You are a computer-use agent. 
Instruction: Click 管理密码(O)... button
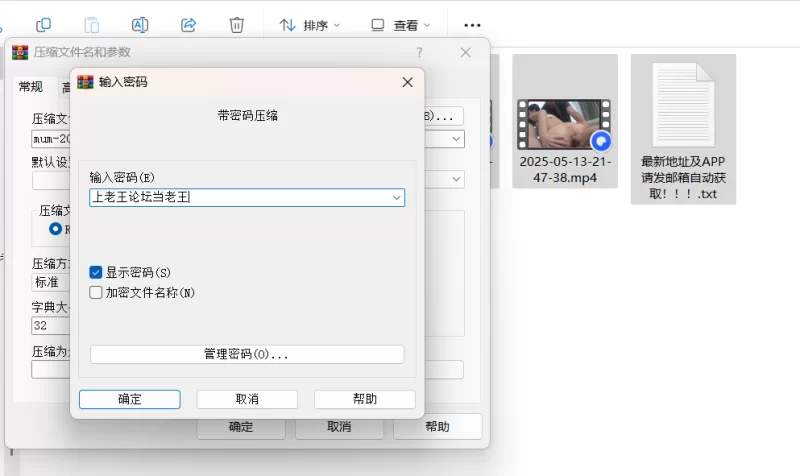tap(247, 354)
